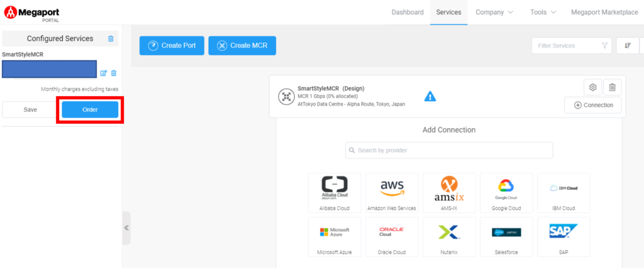Click the MCR router icon beside SmartStyleMCR
This screenshot has width=644, height=269.
point(286,97)
